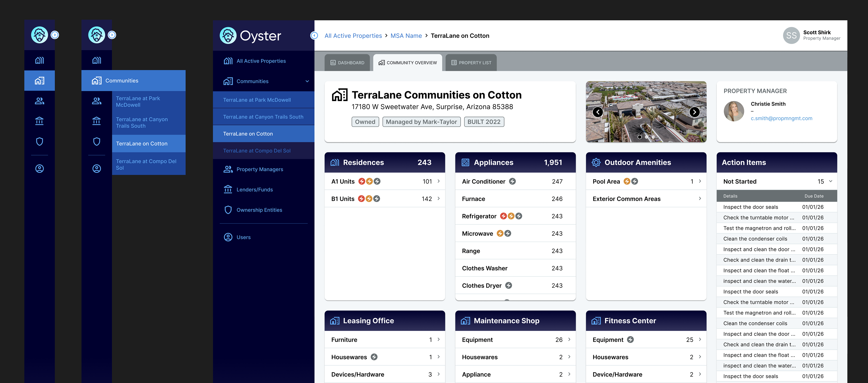Open Devices/Hardware row chevron in Leasing Office
This screenshot has height=383, width=868.
click(438, 374)
